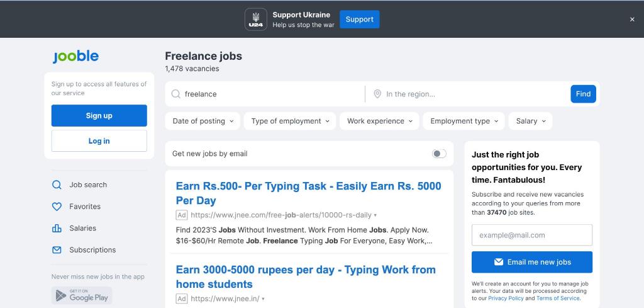Click the magnifier icon in search field
The width and height of the screenshot is (644, 308).
pyautogui.click(x=176, y=94)
